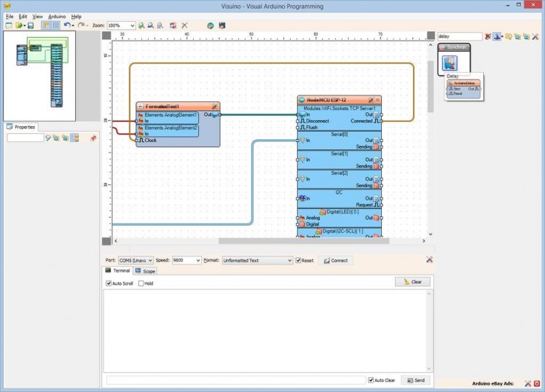Click the Clear terminal button
Screen dimensions: 545x392
[412, 282]
